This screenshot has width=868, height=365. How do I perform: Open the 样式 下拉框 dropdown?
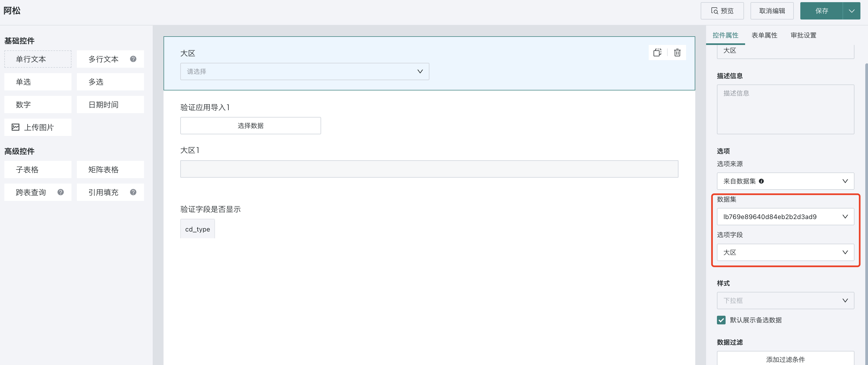[x=785, y=301]
